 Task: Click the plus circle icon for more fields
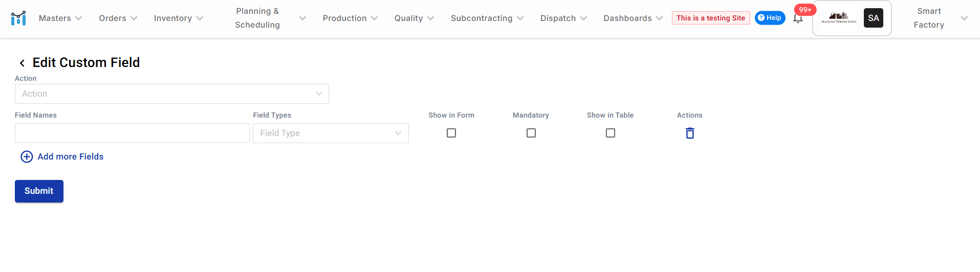pyautogui.click(x=27, y=156)
